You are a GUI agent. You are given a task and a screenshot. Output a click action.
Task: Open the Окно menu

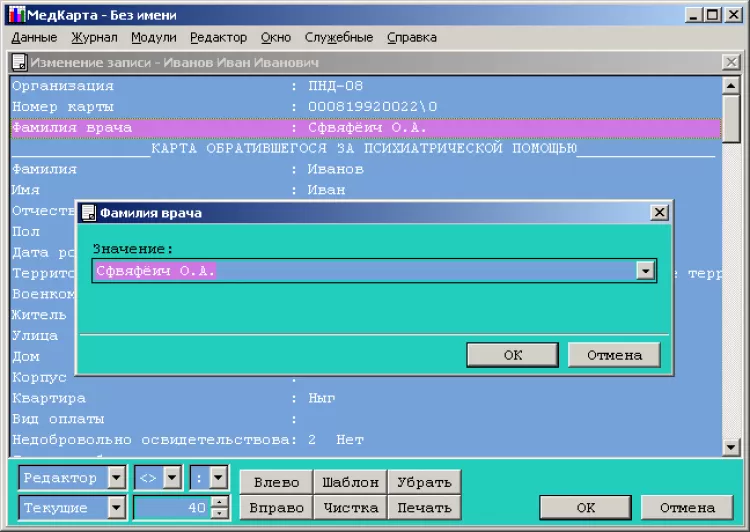[x=276, y=37]
